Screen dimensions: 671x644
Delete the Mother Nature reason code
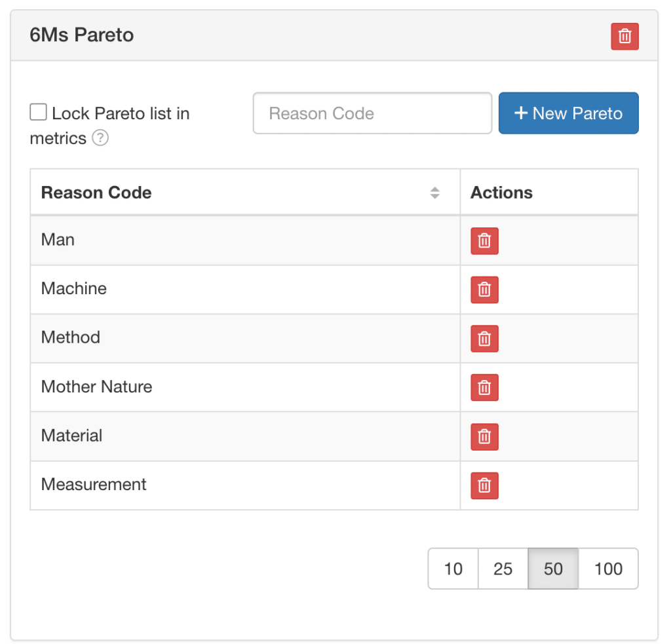pos(484,387)
